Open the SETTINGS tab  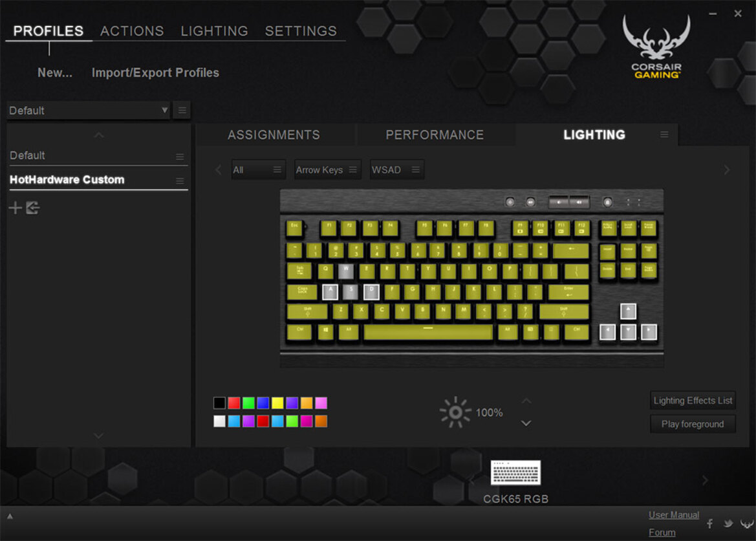point(301,31)
